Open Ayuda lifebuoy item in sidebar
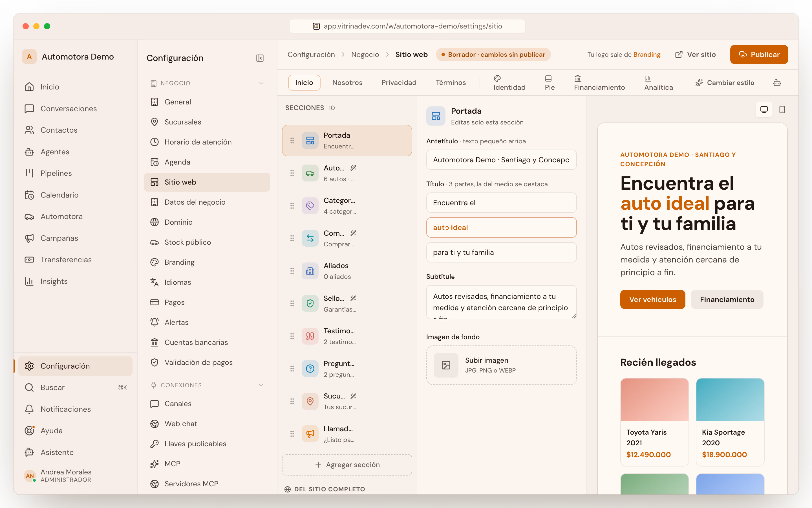The width and height of the screenshot is (812, 508). click(x=75, y=431)
